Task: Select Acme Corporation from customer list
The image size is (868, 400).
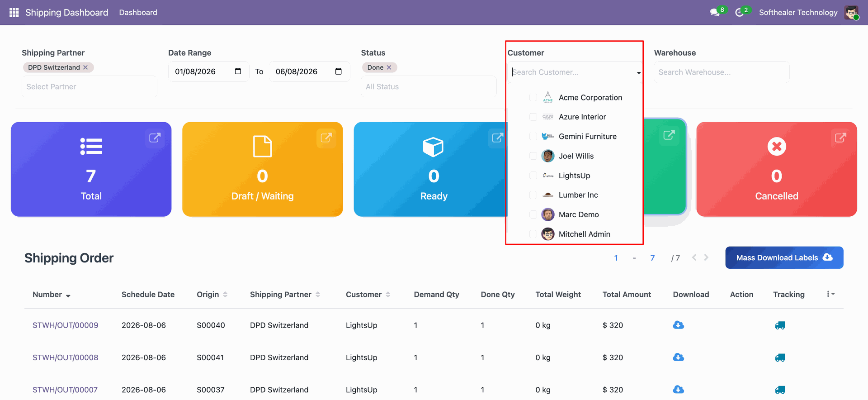Action: pos(590,97)
